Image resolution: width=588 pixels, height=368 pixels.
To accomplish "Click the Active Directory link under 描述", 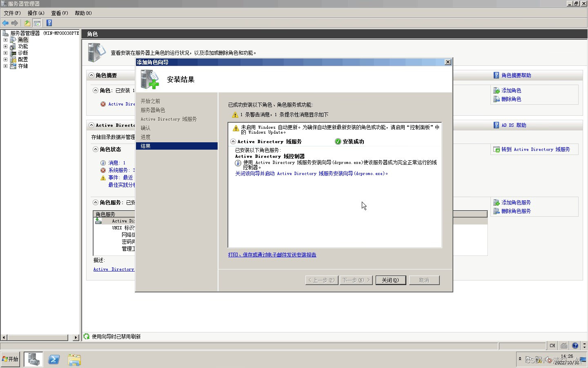I will (x=114, y=269).
